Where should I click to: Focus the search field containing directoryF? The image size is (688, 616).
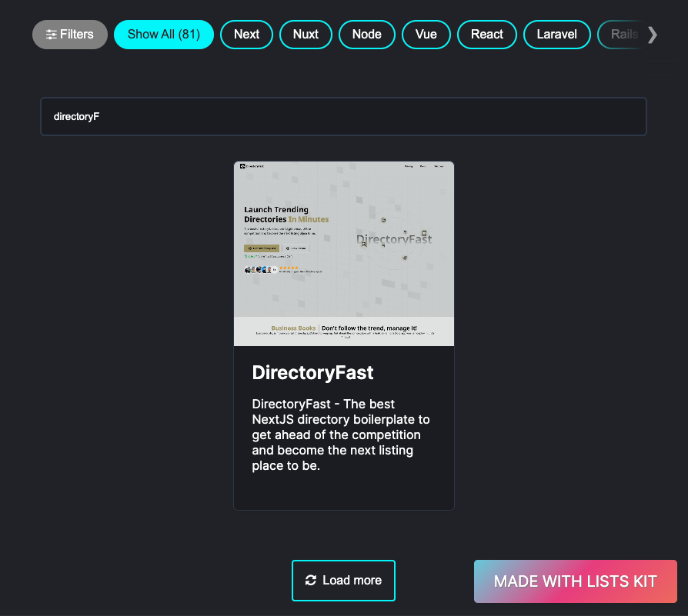point(343,117)
